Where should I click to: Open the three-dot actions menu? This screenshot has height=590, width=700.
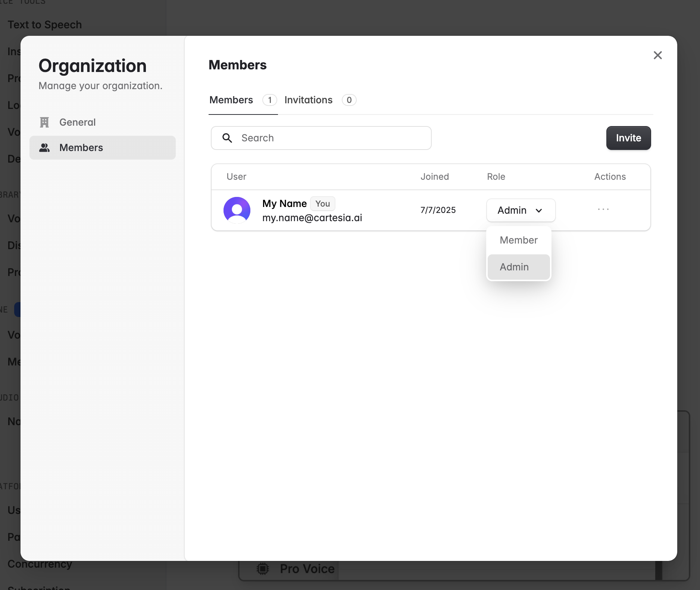coord(603,210)
